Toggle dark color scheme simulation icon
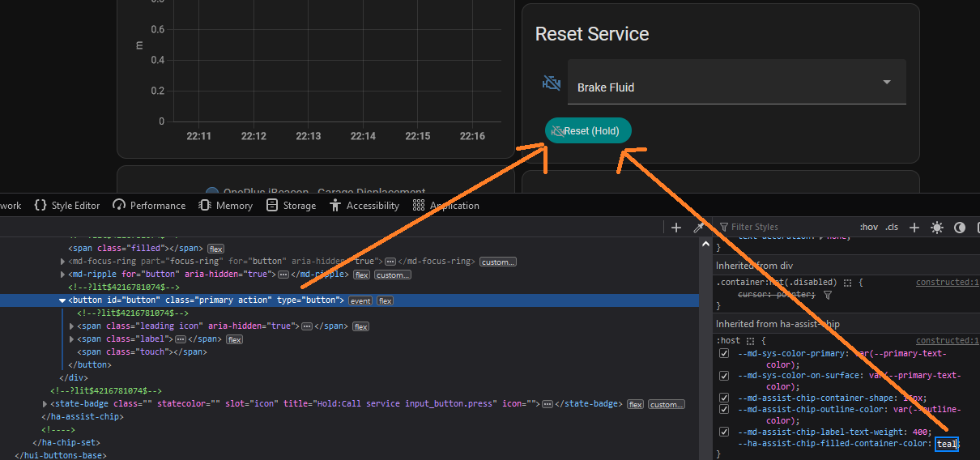This screenshot has height=460, width=980. [x=960, y=228]
